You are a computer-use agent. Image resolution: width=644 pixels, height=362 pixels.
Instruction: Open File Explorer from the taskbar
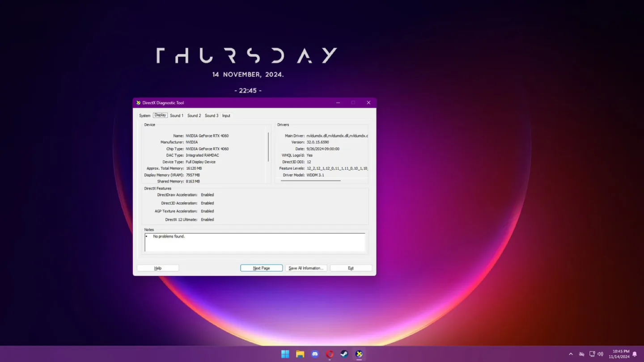pos(300,354)
